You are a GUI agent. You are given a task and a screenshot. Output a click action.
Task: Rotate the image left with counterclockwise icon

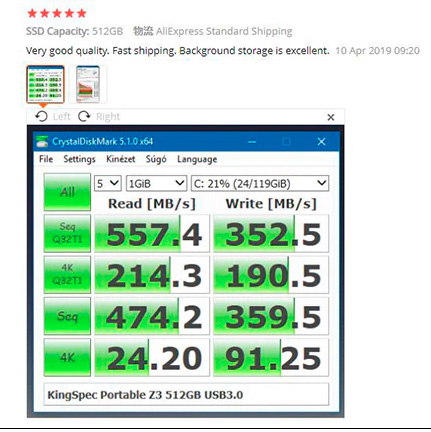(x=41, y=117)
